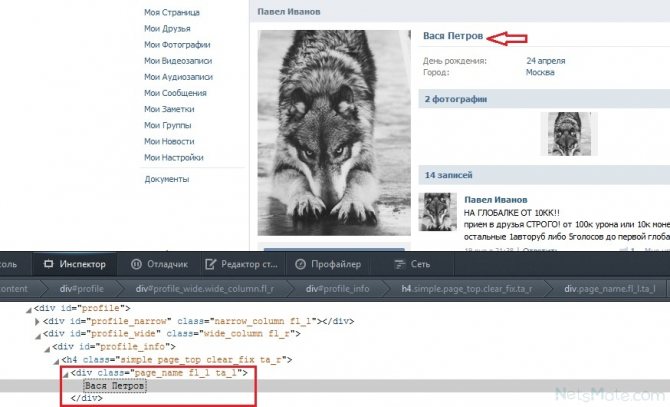Screen dimensions: 670x407
Task: Select div.page_name.fl_l.ta_l breadcrumb
Action: pyautogui.click(x=610, y=289)
